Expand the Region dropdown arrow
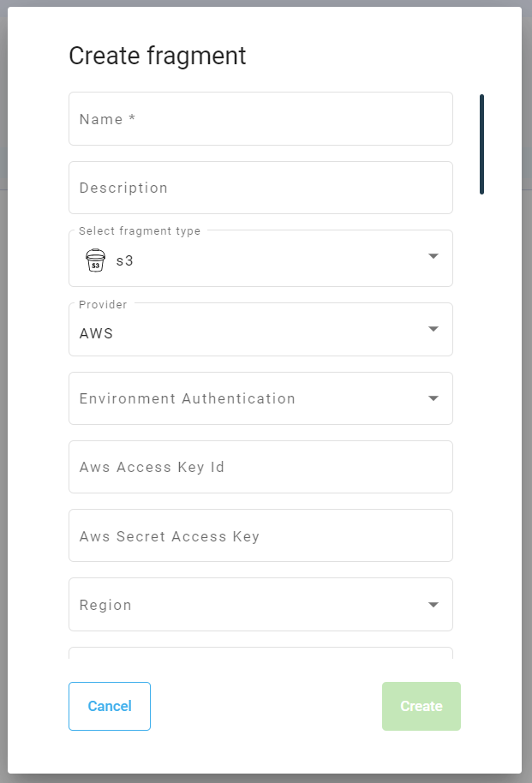 [x=433, y=605]
